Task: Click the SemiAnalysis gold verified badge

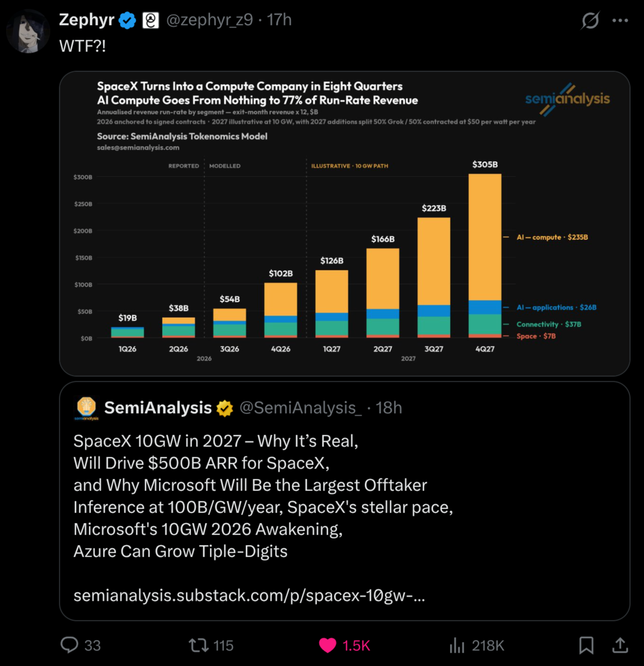Action: (225, 408)
